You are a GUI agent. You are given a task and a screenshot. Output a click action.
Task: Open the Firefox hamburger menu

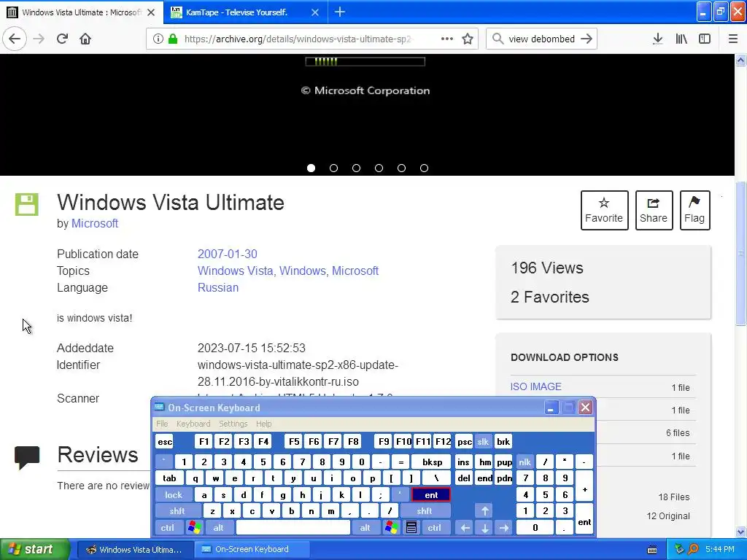click(733, 39)
